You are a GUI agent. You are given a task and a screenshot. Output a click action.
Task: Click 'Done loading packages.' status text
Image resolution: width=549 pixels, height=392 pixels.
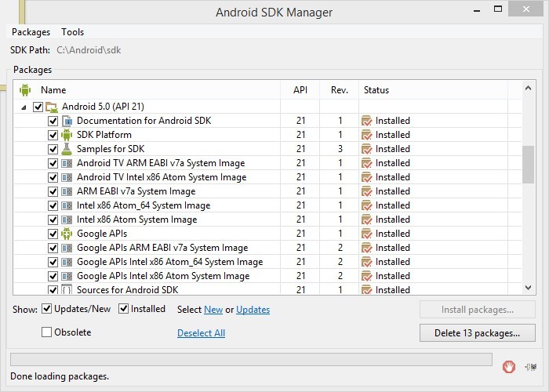(60, 376)
